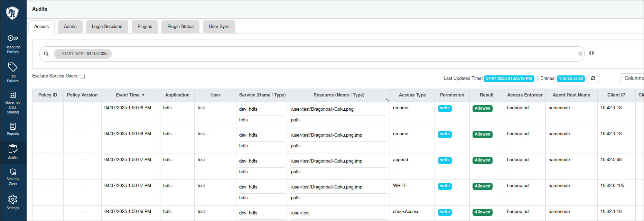The width and height of the screenshot is (644, 221).
Task: Open Tag Policies from sidebar
Action: (x=13, y=73)
